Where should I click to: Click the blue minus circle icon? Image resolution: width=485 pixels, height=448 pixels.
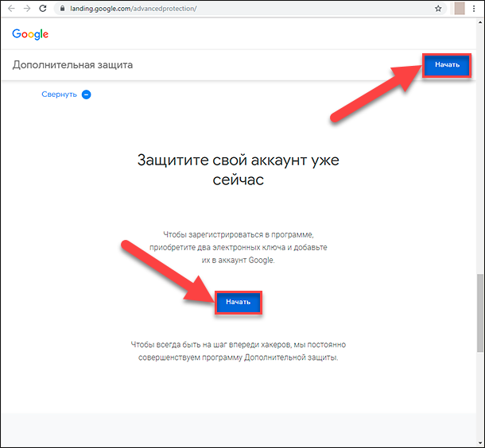click(87, 95)
